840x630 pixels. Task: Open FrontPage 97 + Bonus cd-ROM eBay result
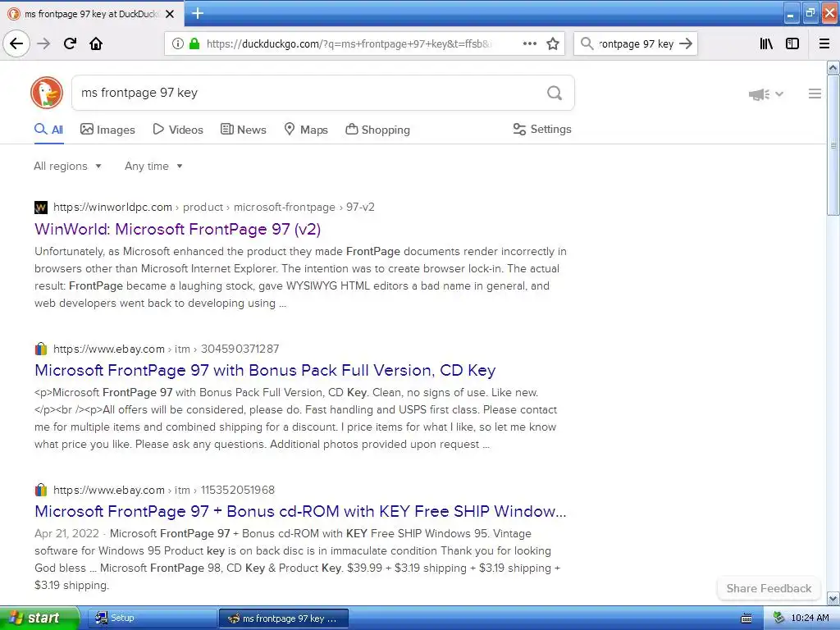(x=300, y=511)
